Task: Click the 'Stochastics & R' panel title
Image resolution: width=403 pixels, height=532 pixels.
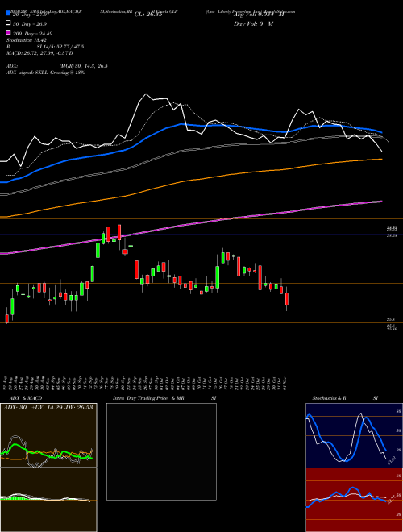Action: click(330, 398)
